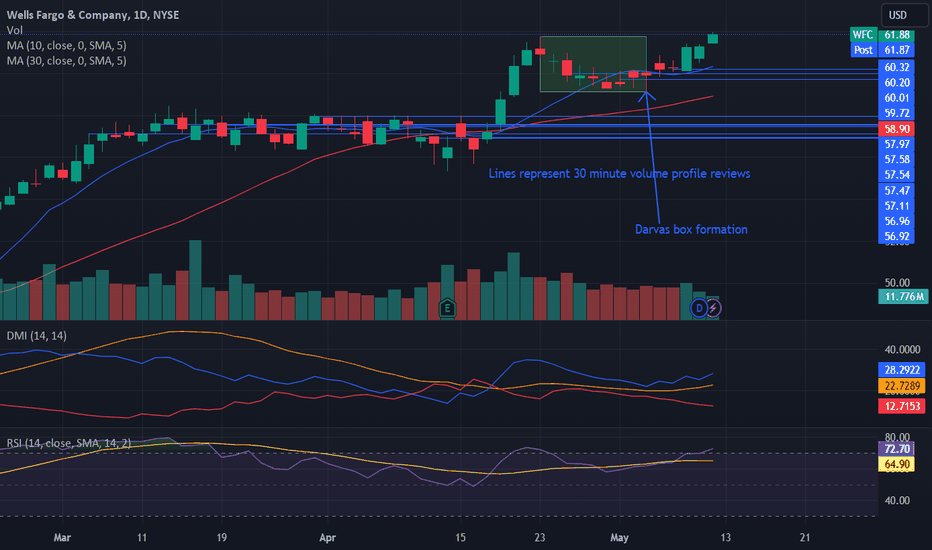932x550 pixels.
Task: Click the '15' date on the time axis
Action: click(x=460, y=538)
